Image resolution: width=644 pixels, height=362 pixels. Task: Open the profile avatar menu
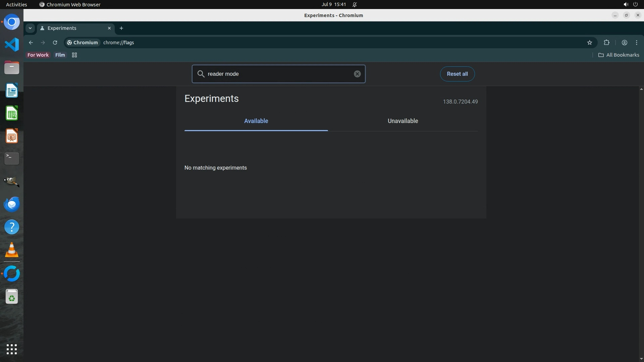tap(624, 43)
